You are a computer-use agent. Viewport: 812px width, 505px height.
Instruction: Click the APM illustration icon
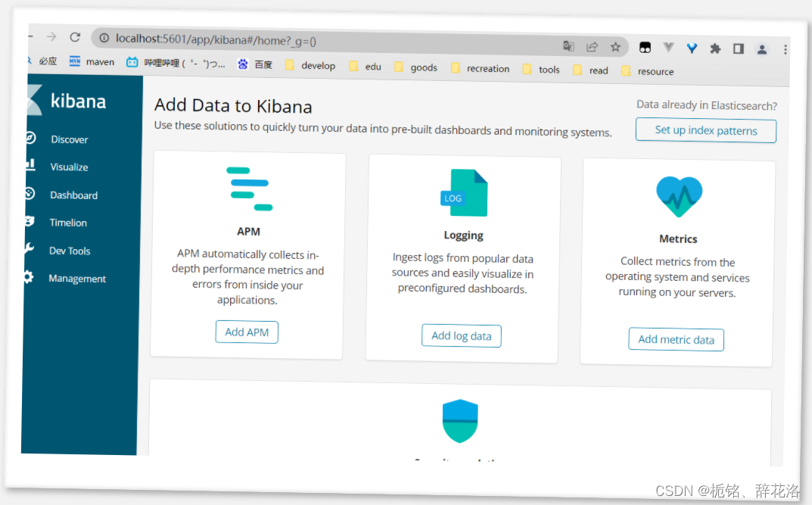pyautogui.click(x=250, y=189)
